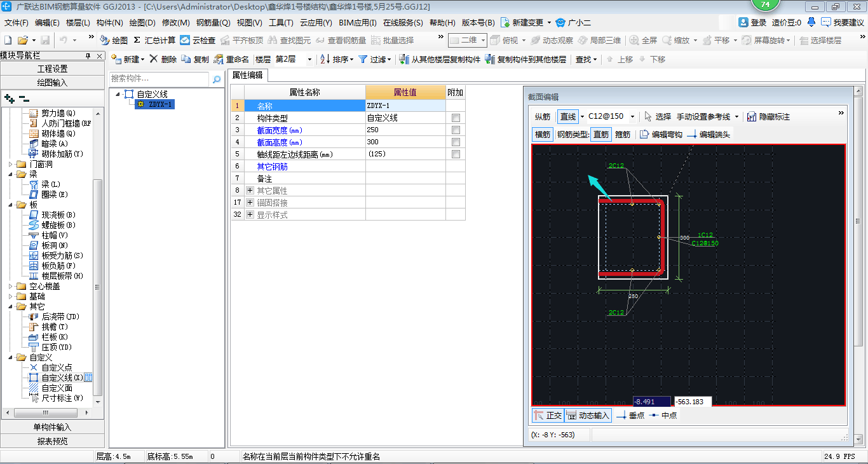The width and height of the screenshot is (868, 464).
Task: Select the 属性编辑 tab
Action: [249, 75]
